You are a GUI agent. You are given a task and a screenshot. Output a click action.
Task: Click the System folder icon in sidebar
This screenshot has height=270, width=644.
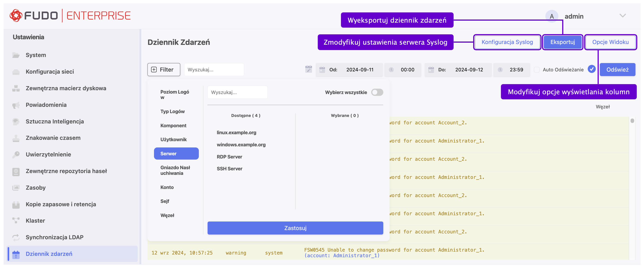click(x=16, y=55)
